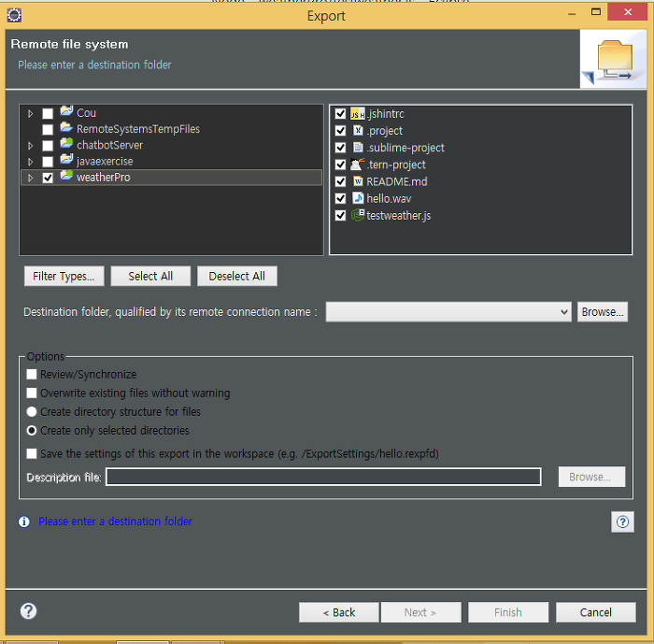The height and width of the screenshot is (644, 654).
Task: Check the javaexercise checkbox
Action: [48, 162]
